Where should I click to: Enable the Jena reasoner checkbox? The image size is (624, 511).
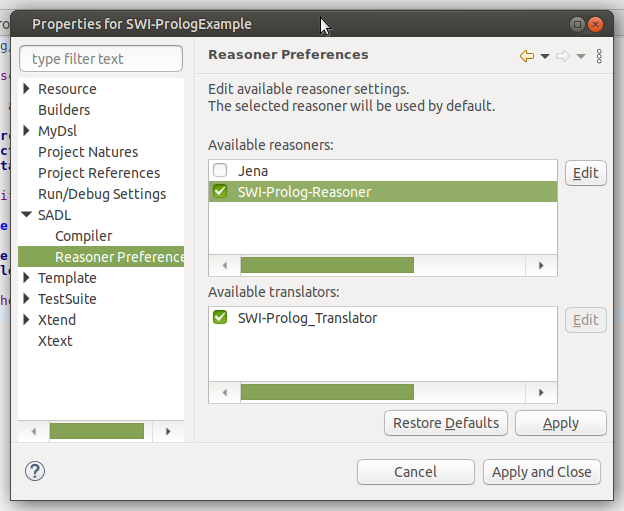220,170
